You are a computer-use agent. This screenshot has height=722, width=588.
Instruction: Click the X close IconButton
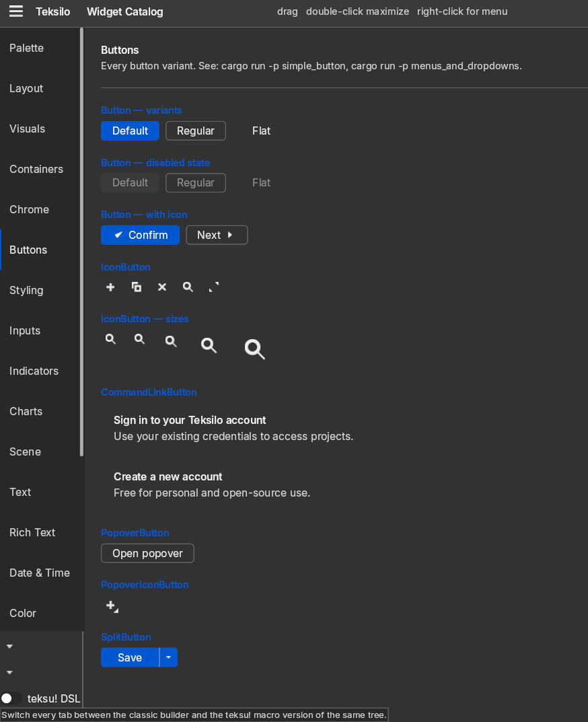(x=162, y=287)
